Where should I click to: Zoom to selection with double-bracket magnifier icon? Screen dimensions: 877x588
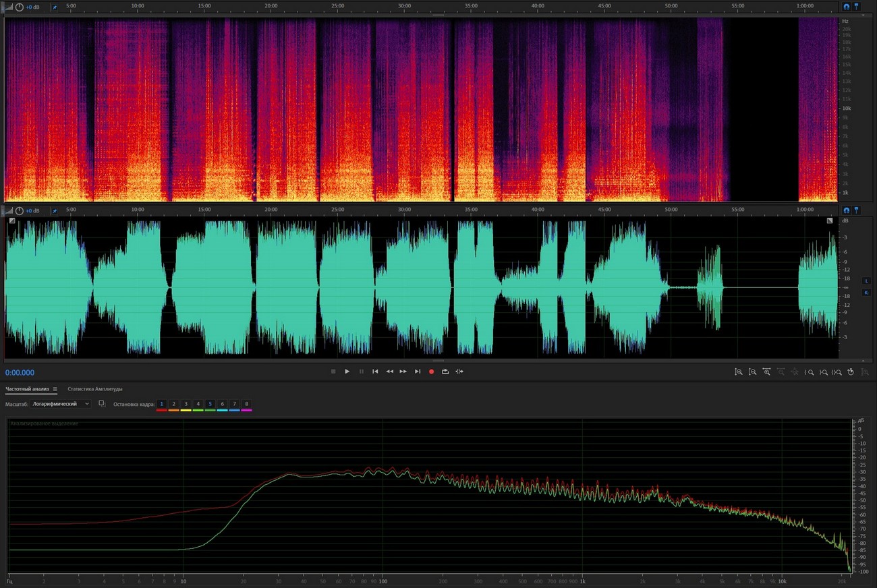(837, 372)
